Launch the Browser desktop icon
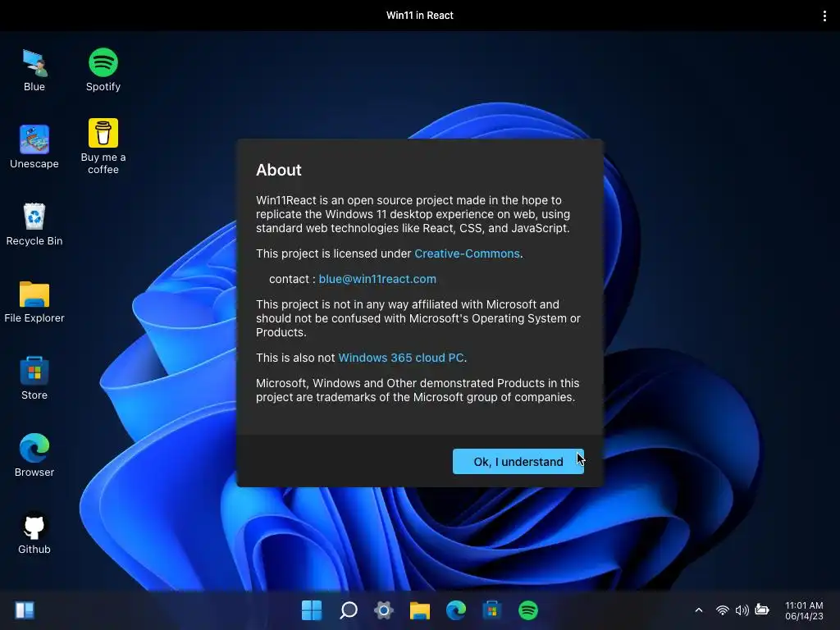 tap(34, 455)
